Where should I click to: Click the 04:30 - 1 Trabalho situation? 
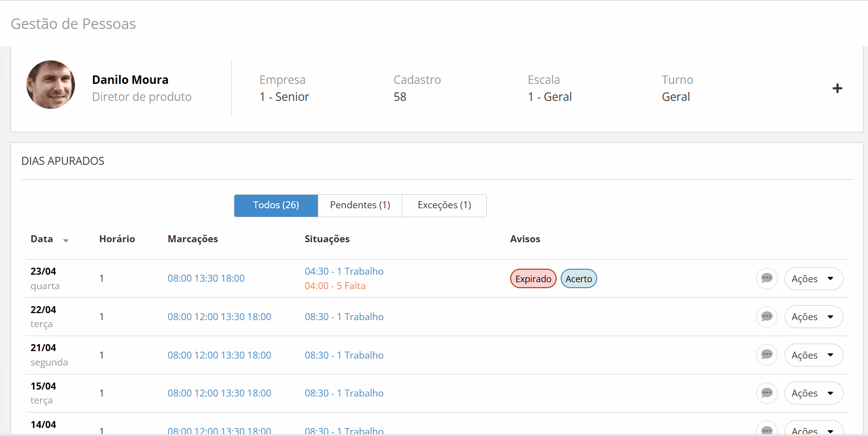[x=344, y=271]
